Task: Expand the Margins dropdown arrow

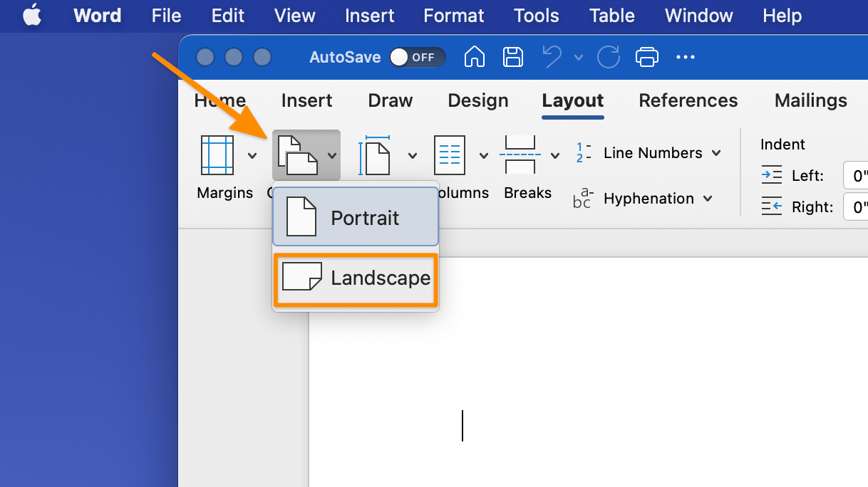Action: click(x=252, y=155)
